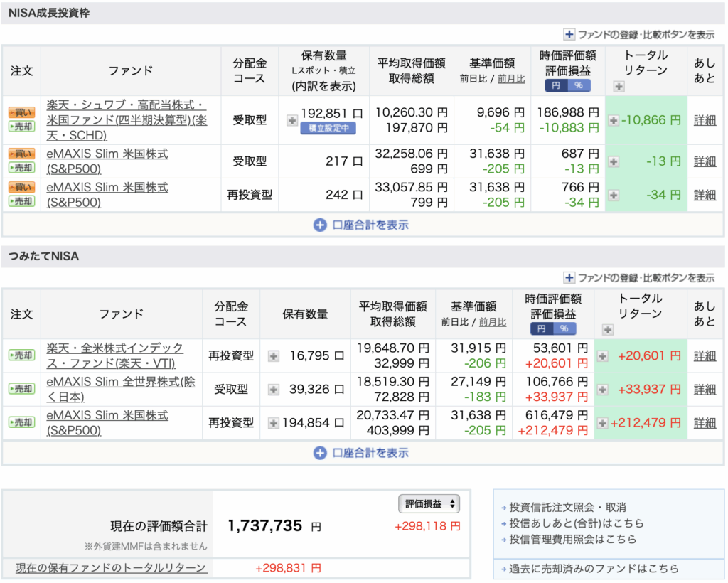This screenshot has height=583, width=728.
Task: Expand total return details for +33,937円
Action: pos(602,390)
